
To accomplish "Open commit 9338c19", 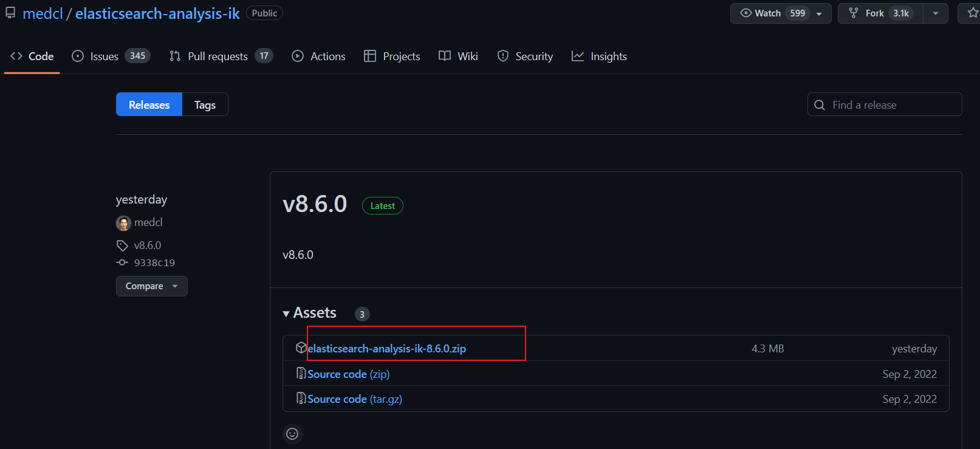I will 154,262.
